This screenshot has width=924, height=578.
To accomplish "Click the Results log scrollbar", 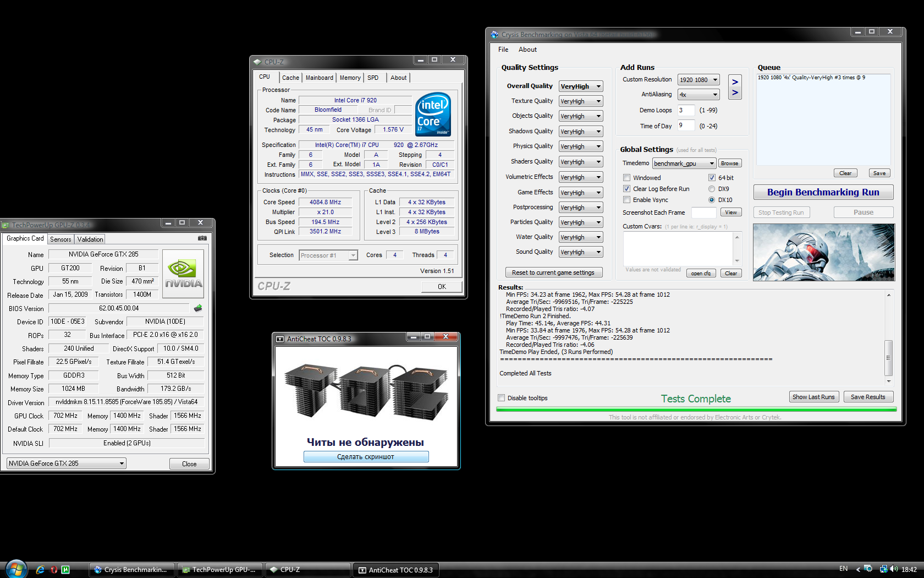I will point(888,338).
